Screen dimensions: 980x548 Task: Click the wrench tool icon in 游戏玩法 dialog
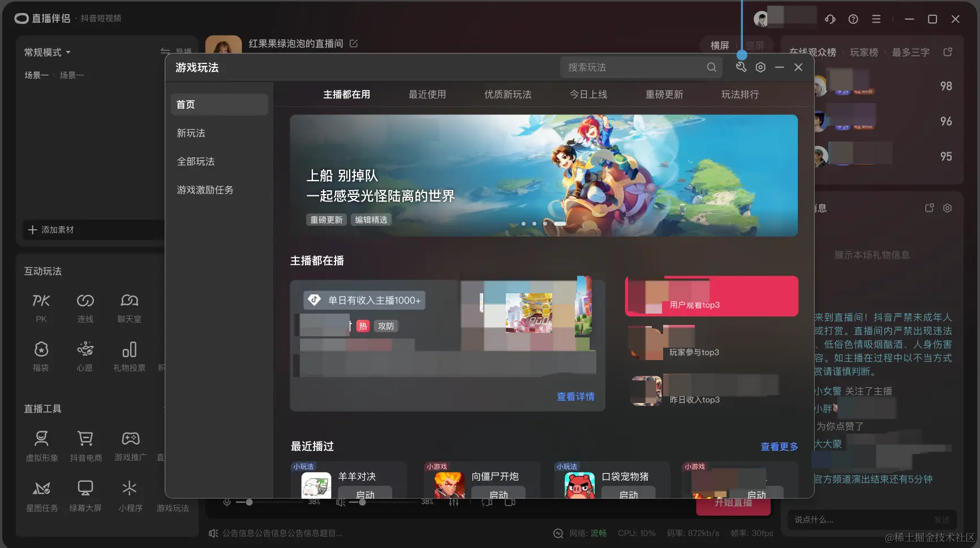(x=741, y=67)
